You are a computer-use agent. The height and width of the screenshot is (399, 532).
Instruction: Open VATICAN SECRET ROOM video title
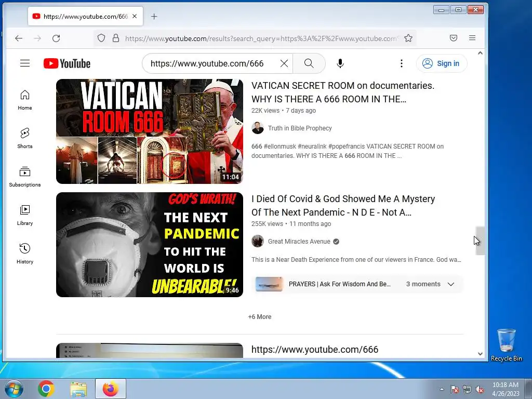343,92
